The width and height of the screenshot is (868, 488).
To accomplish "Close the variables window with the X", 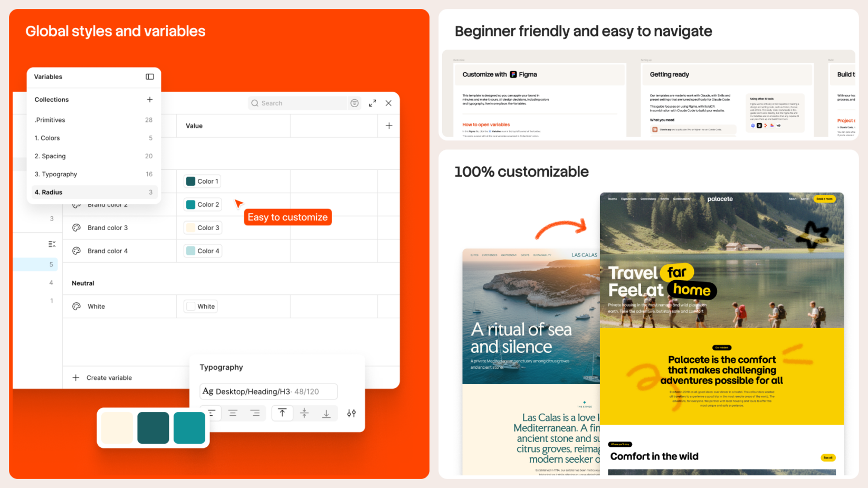I will pos(388,103).
